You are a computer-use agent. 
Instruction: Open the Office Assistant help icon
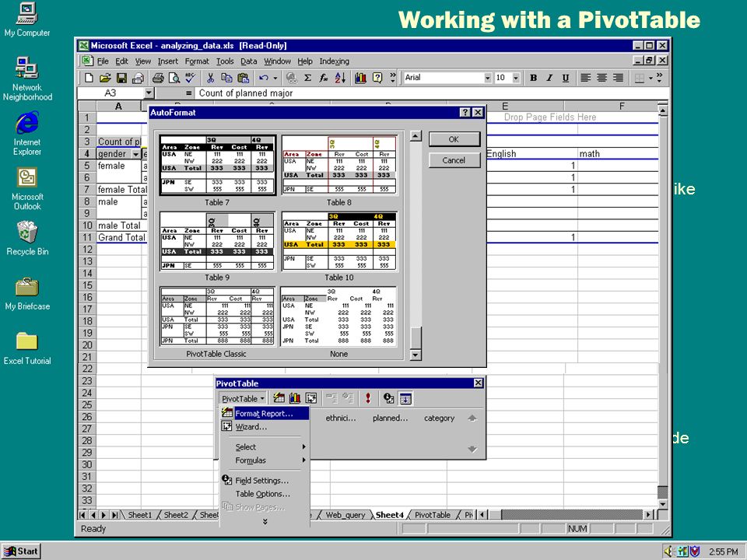pos(377,78)
